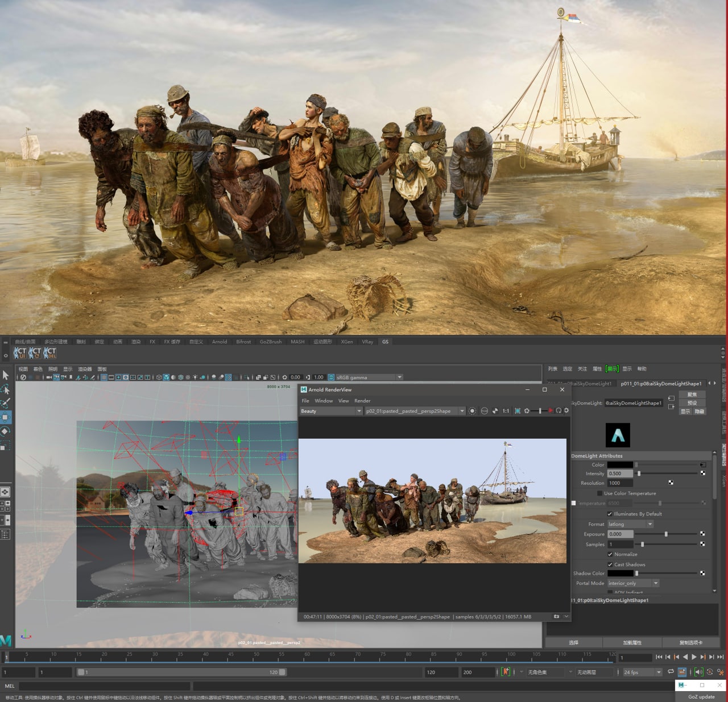
Task: Open Window menu in Arnold RenderView
Action: coord(324,401)
